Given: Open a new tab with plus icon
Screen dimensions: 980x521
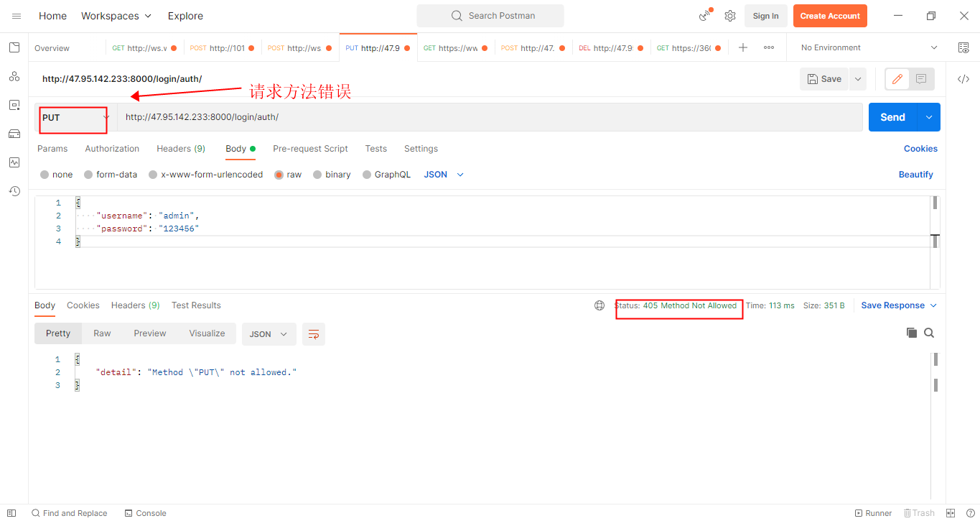Looking at the screenshot, I should [743, 47].
